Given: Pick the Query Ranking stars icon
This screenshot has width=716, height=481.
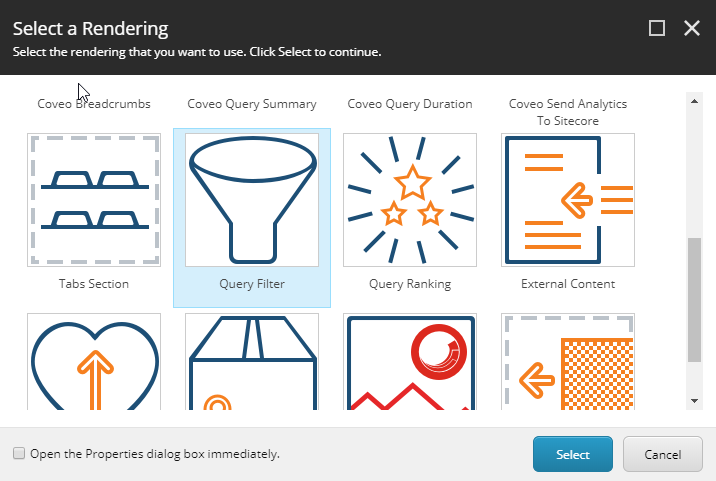Looking at the screenshot, I should 410,200.
